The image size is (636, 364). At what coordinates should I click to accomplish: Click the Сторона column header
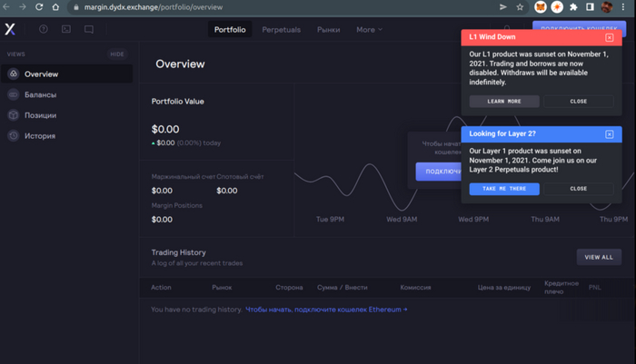point(289,288)
